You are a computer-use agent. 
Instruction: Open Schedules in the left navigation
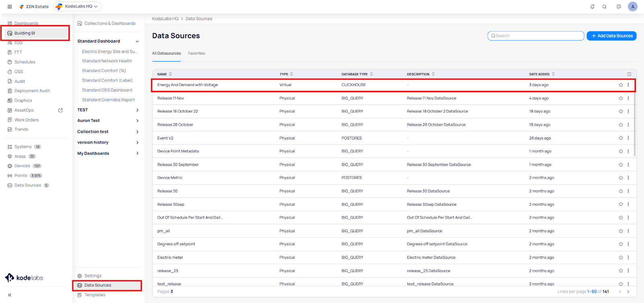pyautogui.click(x=25, y=62)
